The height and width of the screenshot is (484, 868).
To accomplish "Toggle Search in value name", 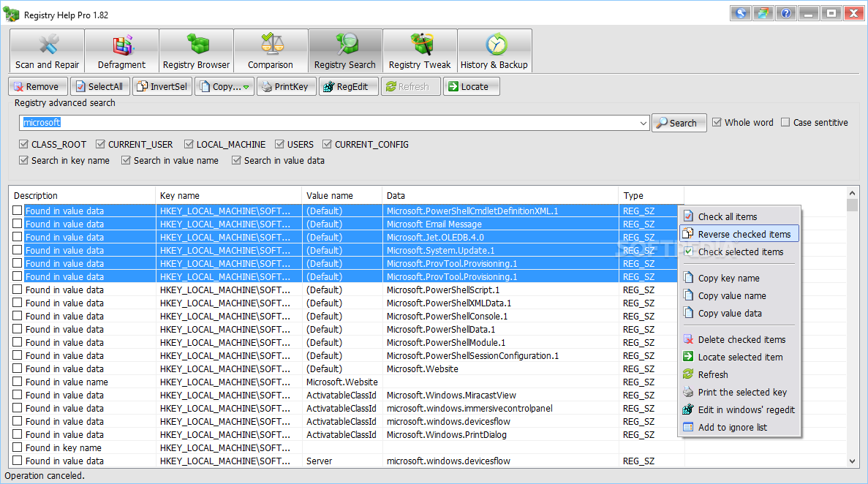I will tap(126, 161).
